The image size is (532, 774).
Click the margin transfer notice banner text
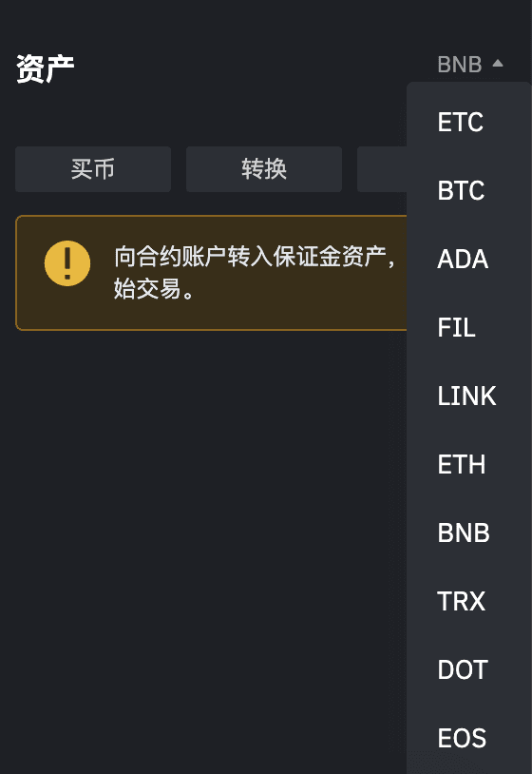coord(255,257)
